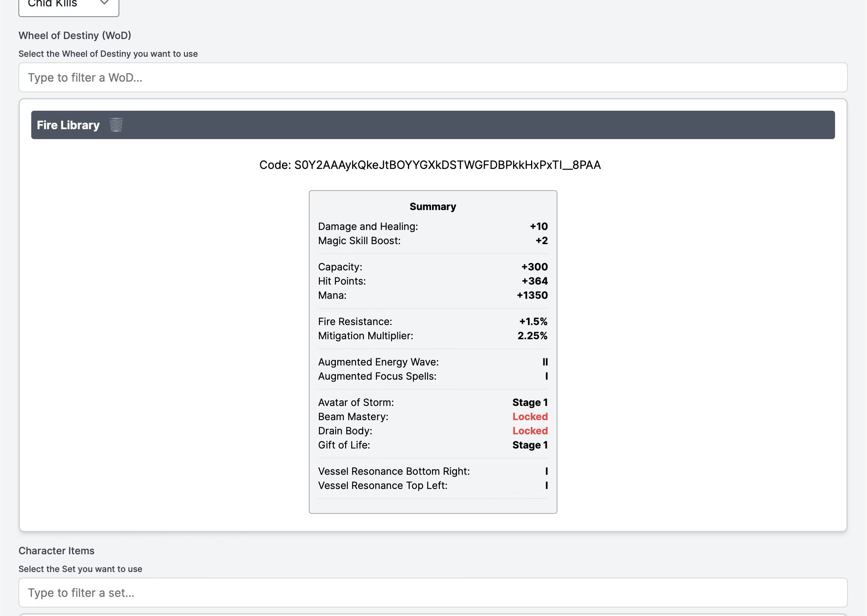Click the Vessel Resonance Bottom Right label
867x616 pixels.
(x=393, y=471)
